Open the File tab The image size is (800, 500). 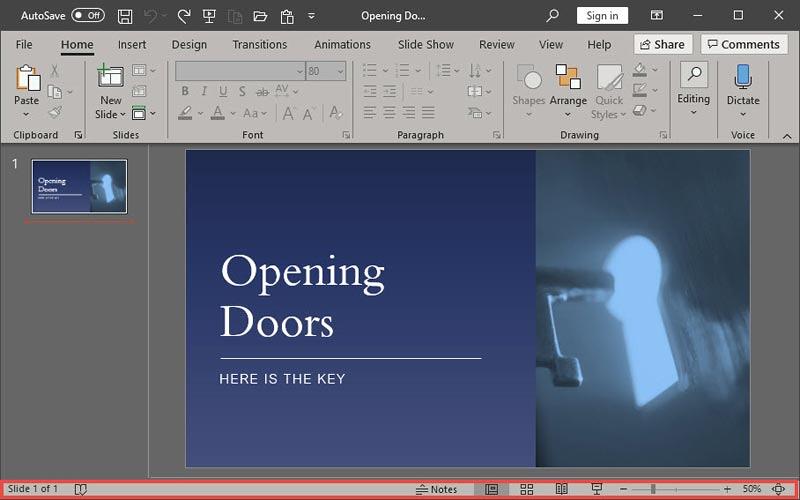tap(24, 45)
